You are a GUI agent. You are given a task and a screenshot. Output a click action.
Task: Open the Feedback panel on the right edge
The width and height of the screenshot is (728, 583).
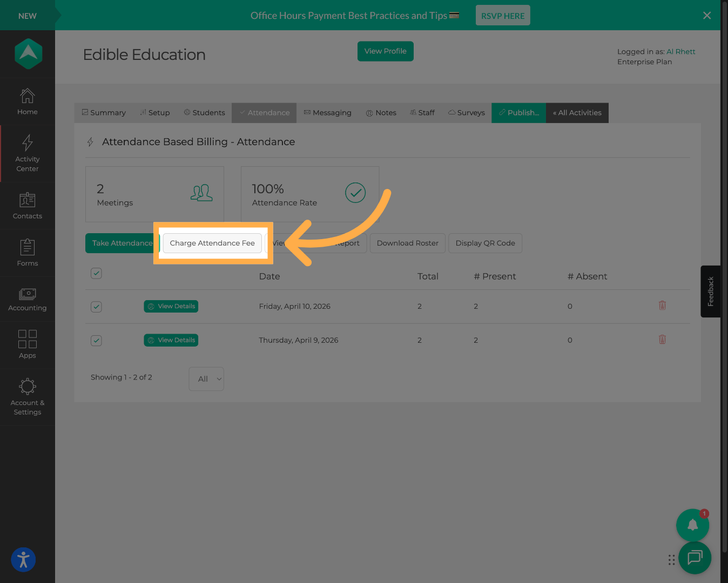[x=710, y=291]
